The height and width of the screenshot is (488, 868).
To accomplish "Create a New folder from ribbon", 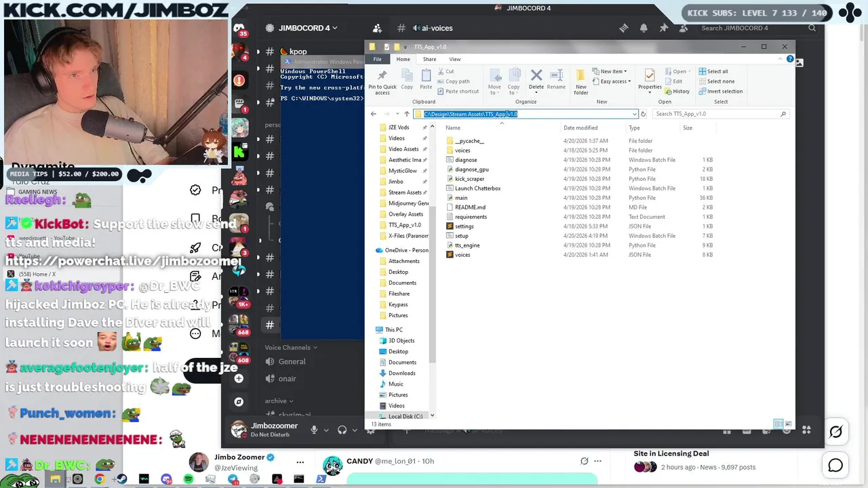I will pyautogui.click(x=581, y=81).
